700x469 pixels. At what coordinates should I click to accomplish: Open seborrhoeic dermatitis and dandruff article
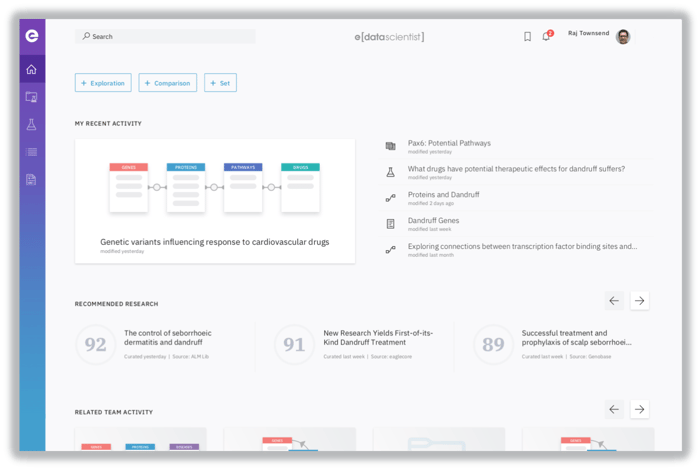pos(168,338)
